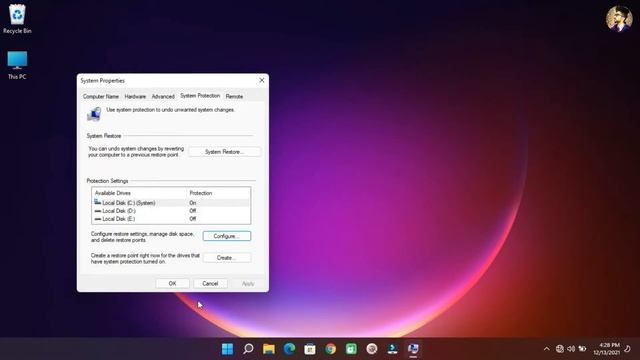The height and width of the screenshot is (360, 640).
Task: Open the volume speaker icon in tray
Action: tap(571, 349)
